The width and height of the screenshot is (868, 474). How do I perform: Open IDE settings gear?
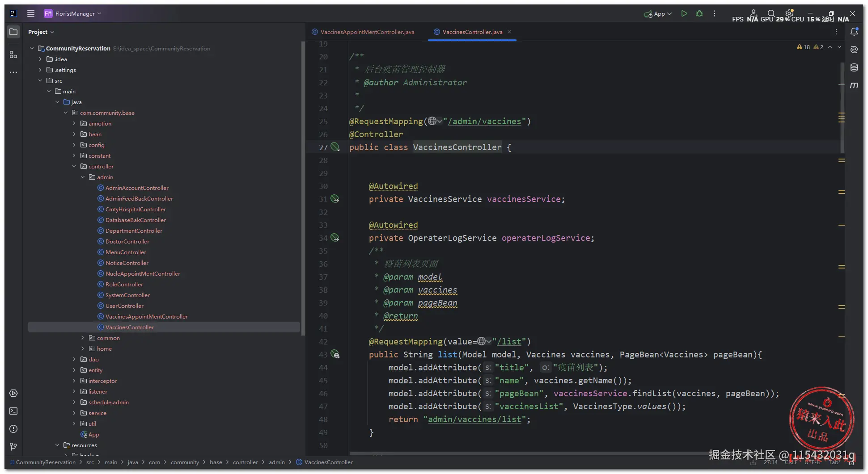click(x=789, y=13)
